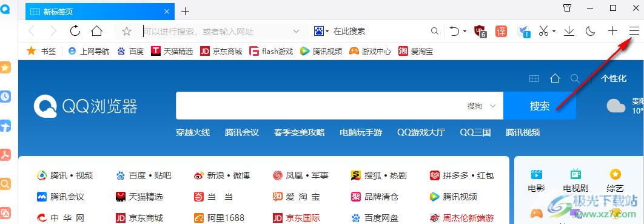Viewport: 644px width, 224px height.
Task: Close the 新标签页 tab
Action: (167, 12)
